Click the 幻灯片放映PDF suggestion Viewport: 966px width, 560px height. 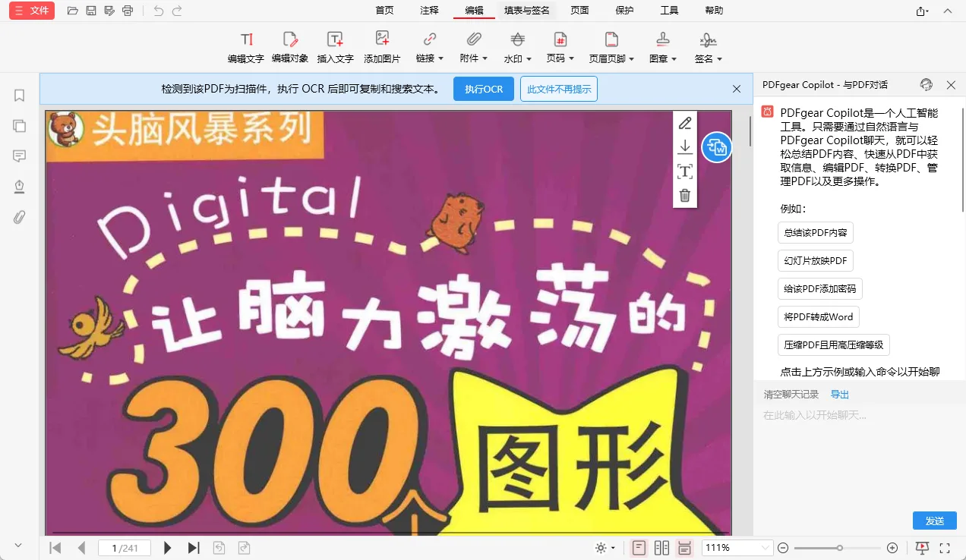point(816,261)
